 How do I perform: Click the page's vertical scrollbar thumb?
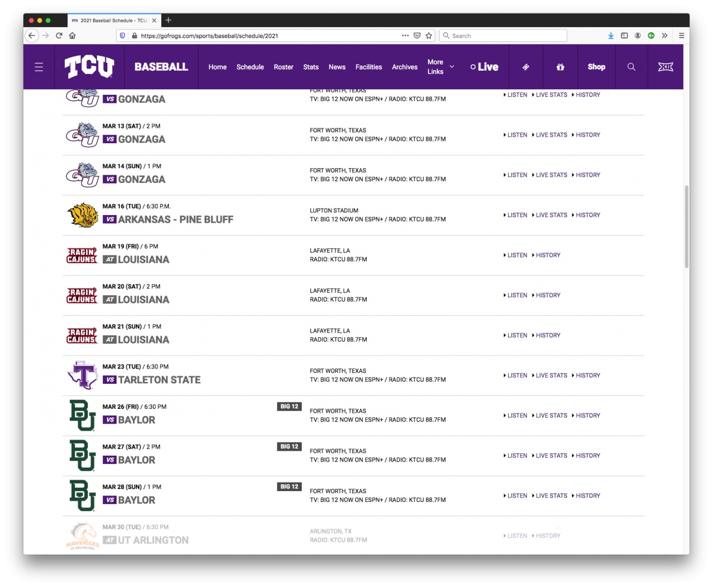point(686,226)
